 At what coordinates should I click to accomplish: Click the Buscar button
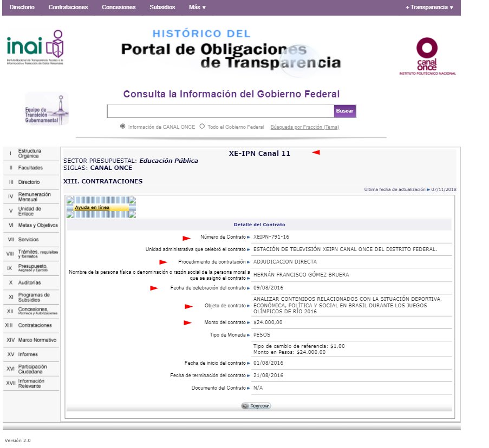click(x=344, y=111)
